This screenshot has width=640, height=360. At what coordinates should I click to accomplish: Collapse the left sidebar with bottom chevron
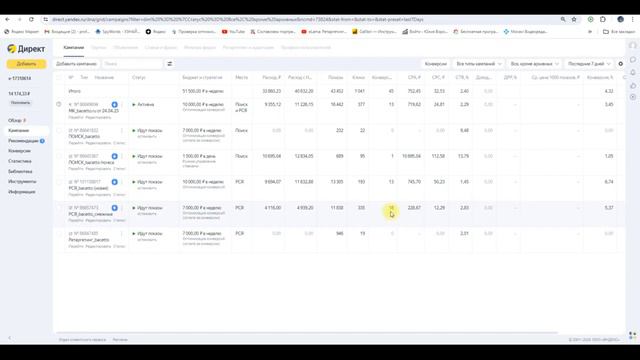(10, 338)
